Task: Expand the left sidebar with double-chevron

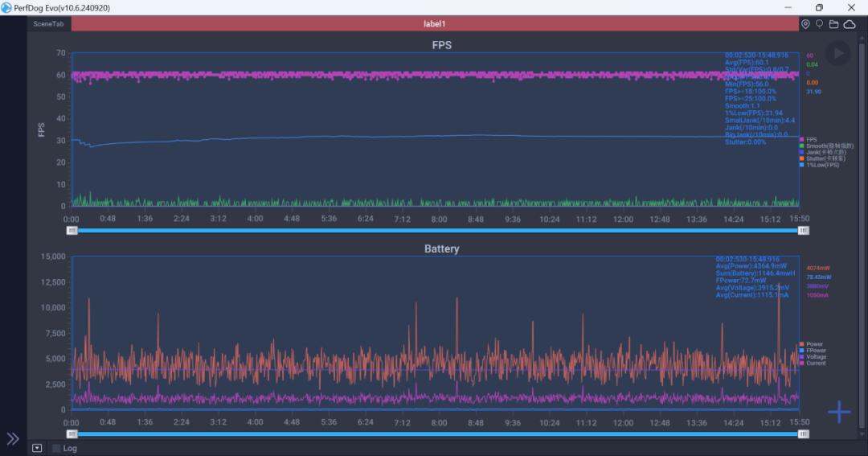Action: [x=13, y=438]
